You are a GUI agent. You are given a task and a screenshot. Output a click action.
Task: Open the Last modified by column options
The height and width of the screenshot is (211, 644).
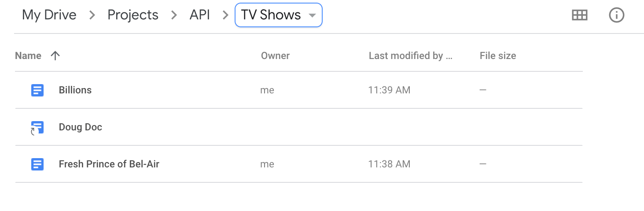(411, 56)
